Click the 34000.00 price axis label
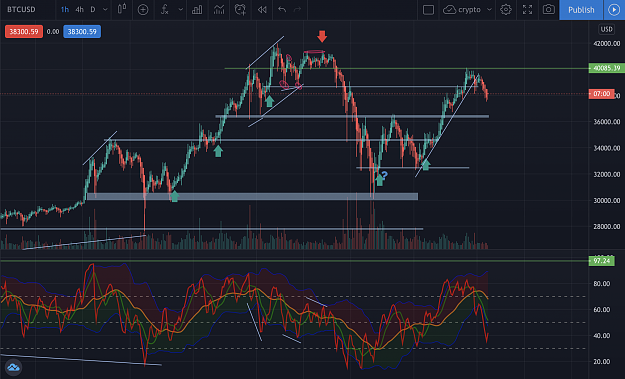 click(607, 148)
